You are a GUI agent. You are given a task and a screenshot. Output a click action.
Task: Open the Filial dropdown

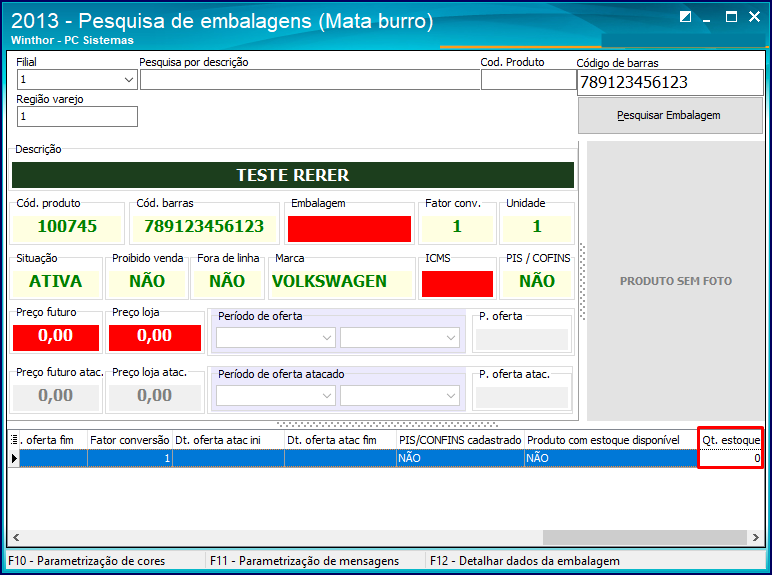pyautogui.click(x=129, y=80)
